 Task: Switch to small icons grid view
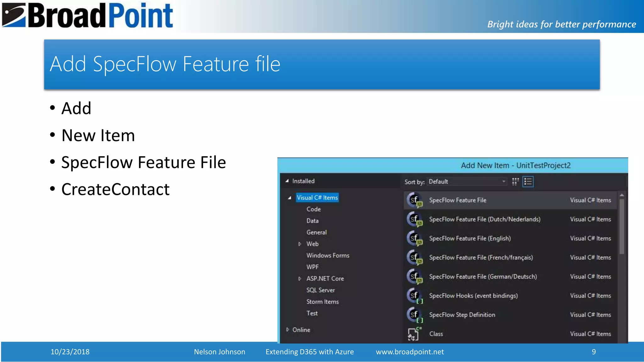coord(515,182)
